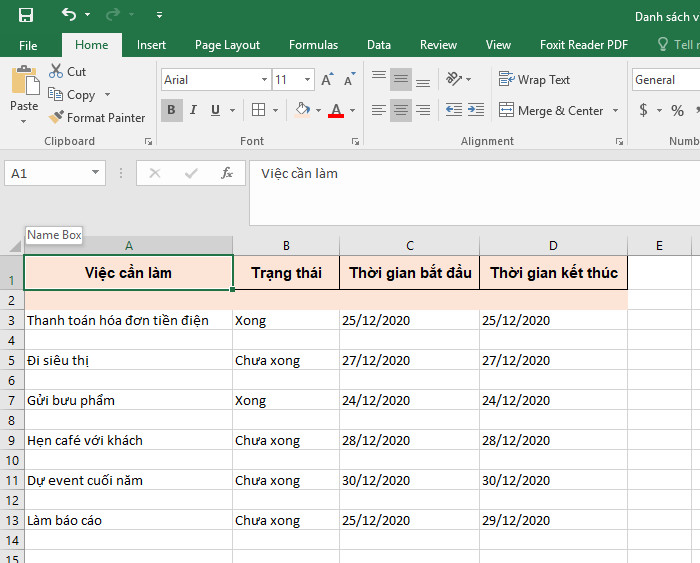Expand the Paste options arrow
This screenshot has width=700, height=563.
tap(24, 121)
